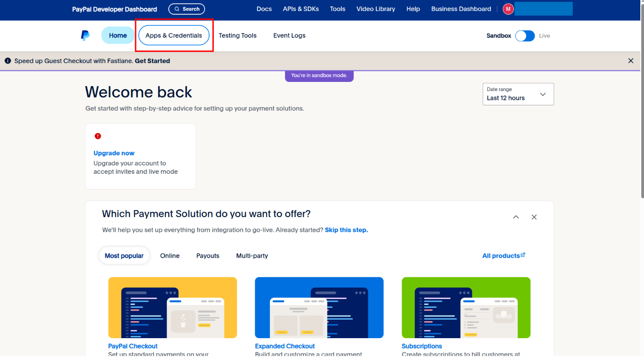Click the Expanded Checkout blue thumbnail
This screenshot has width=644, height=357.
319,307
